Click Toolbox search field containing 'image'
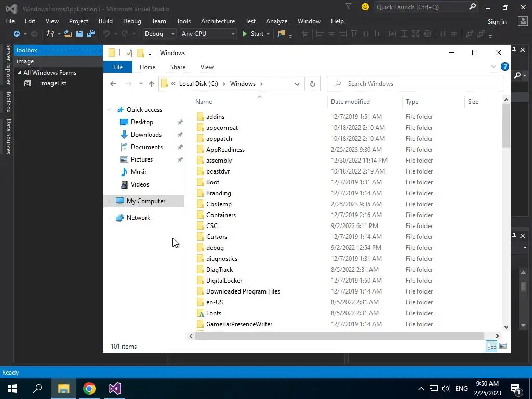 point(58,61)
